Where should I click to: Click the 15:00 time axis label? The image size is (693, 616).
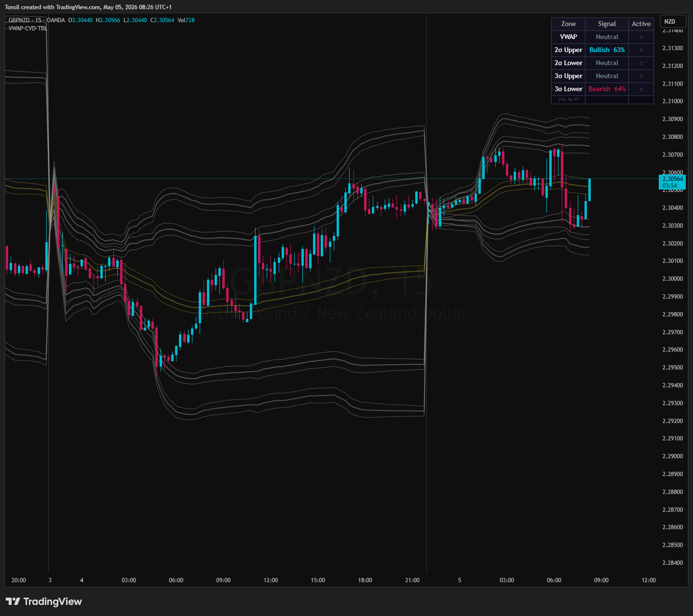318,580
